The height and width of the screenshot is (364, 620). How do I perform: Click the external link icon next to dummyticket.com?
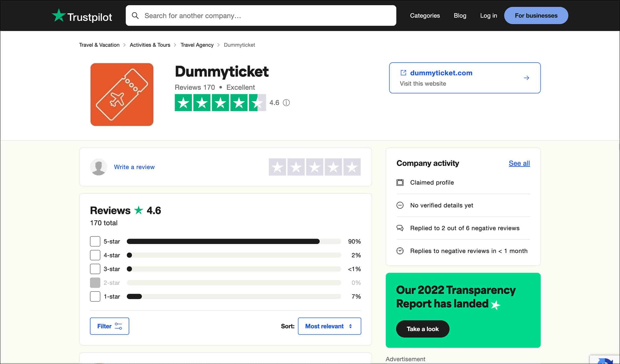click(403, 72)
